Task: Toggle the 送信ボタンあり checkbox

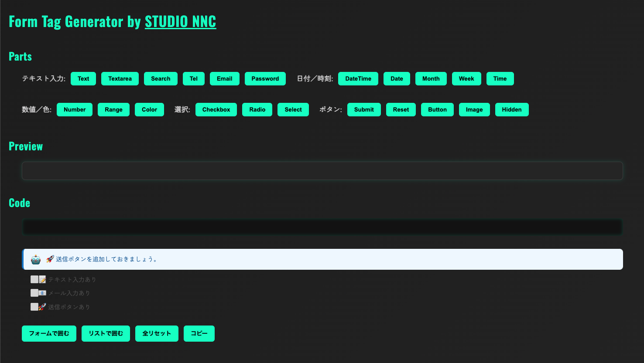Action: click(x=34, y=306)
